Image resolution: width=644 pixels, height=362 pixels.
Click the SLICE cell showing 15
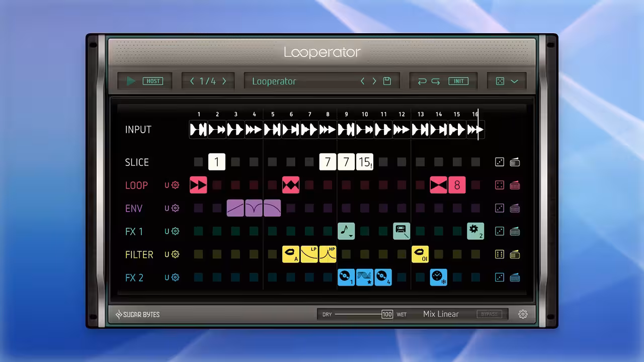click(x=365, y=162)
